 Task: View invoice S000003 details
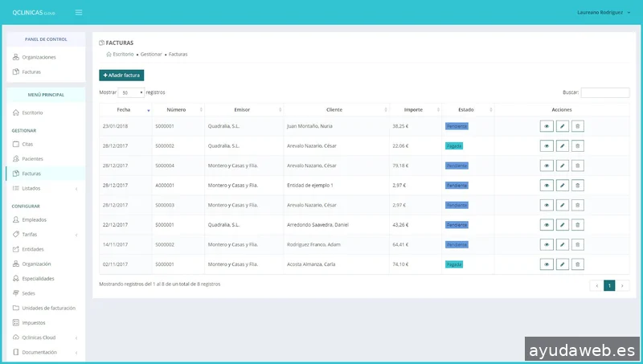(547, 205)
